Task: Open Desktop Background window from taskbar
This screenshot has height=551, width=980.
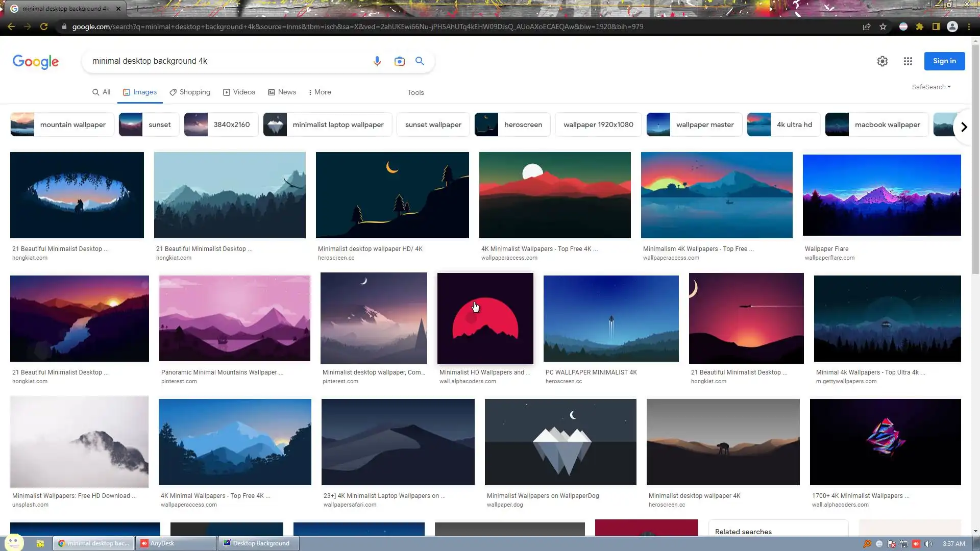Action: click(258, 543)
